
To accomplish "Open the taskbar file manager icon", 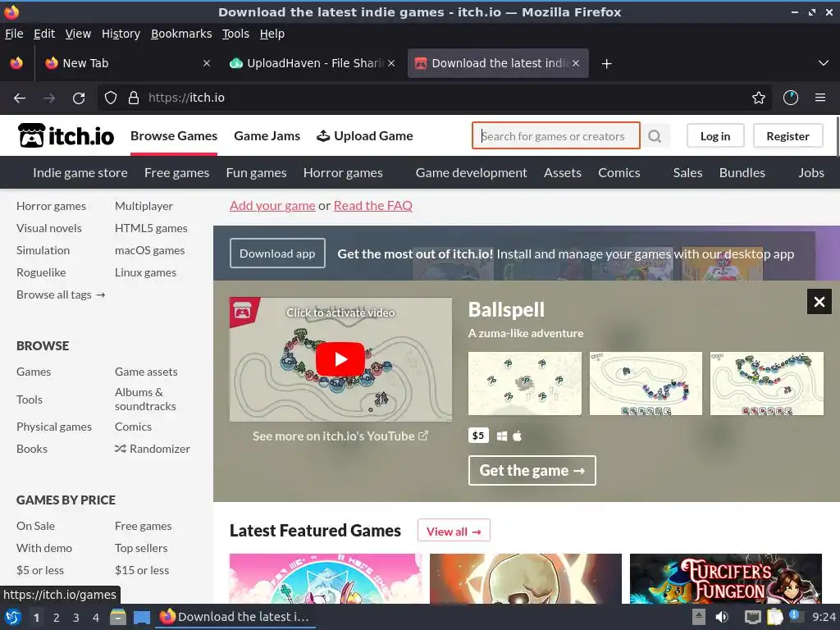I will (118, 617).
